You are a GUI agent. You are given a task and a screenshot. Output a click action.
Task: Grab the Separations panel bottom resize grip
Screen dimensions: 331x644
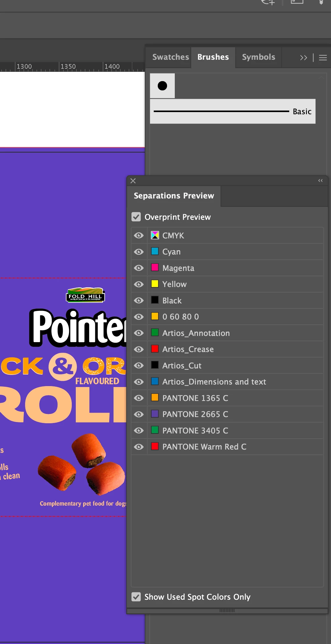pyautogui.click(x=227, y=611)
